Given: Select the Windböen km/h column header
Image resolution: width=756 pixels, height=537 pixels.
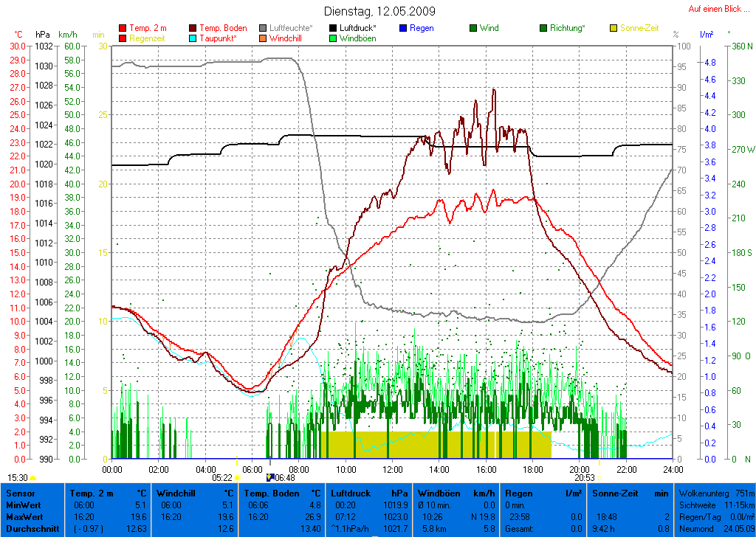Looking at the screenshot, I should pos(456,493).
